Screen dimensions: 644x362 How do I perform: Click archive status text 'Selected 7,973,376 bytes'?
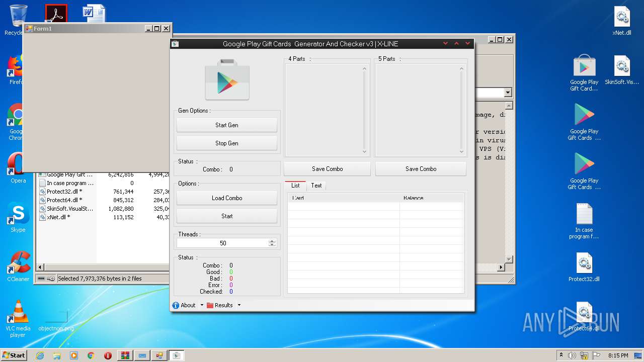click(x=100, y=279)
